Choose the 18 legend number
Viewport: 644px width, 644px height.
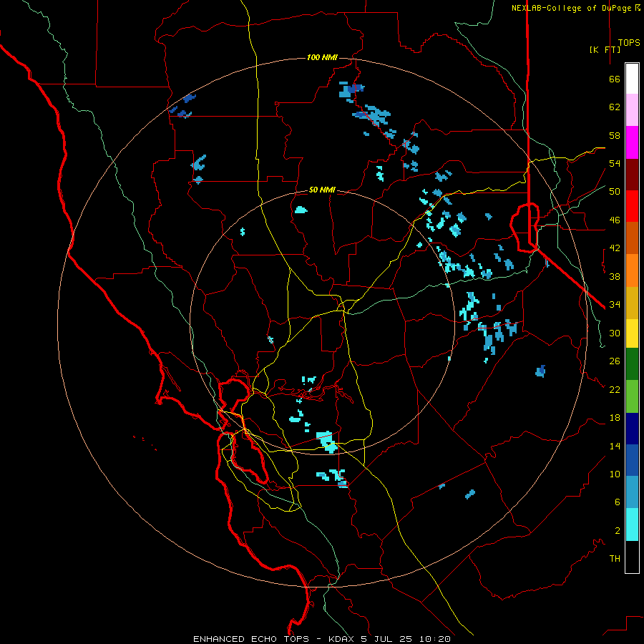click(615, 418)
